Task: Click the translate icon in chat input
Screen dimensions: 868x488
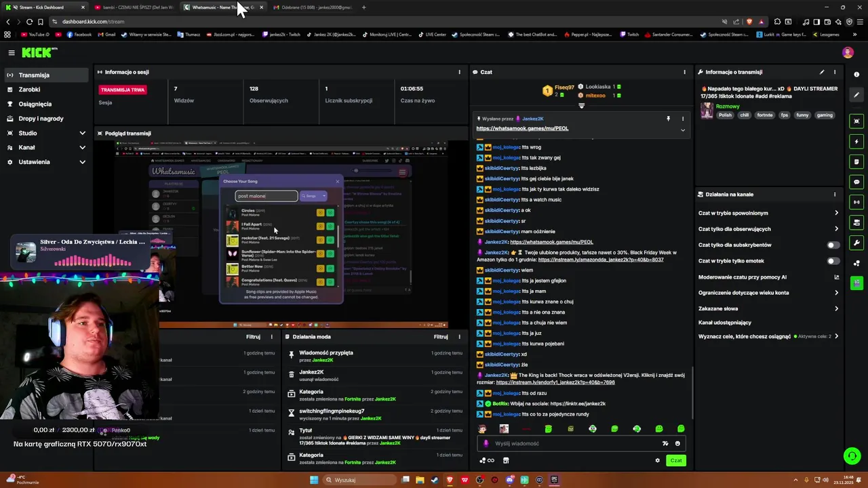Action: pyautogui.click(x=665, y=443)
